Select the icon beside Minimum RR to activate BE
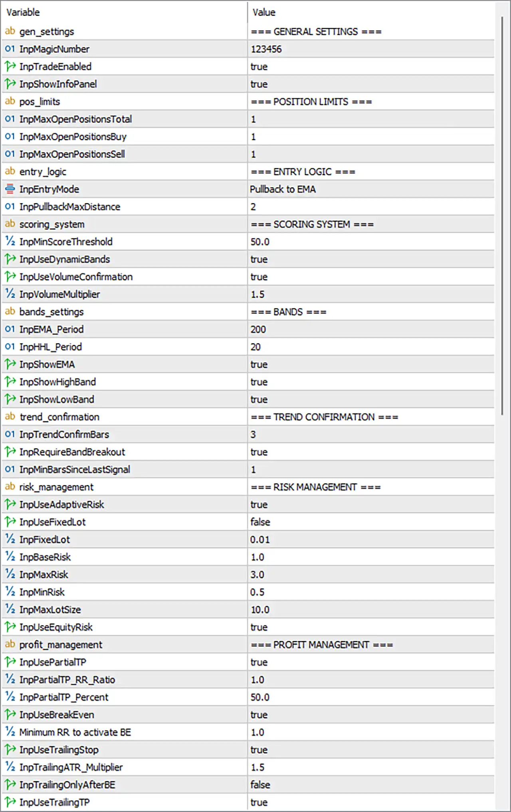 pos(10,732)
